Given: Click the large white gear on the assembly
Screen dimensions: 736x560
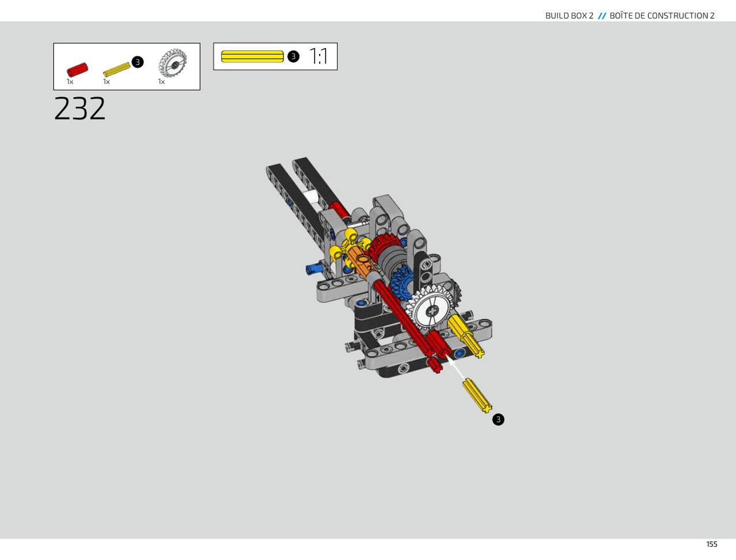Looking at the screenshot, I should [x=431, y=309].
